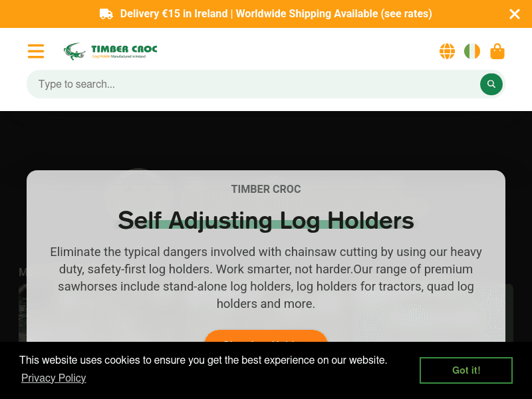Dismiss the orange delivery banner
The width and height of the screenshot is (532, 399).
coord(514,14)
